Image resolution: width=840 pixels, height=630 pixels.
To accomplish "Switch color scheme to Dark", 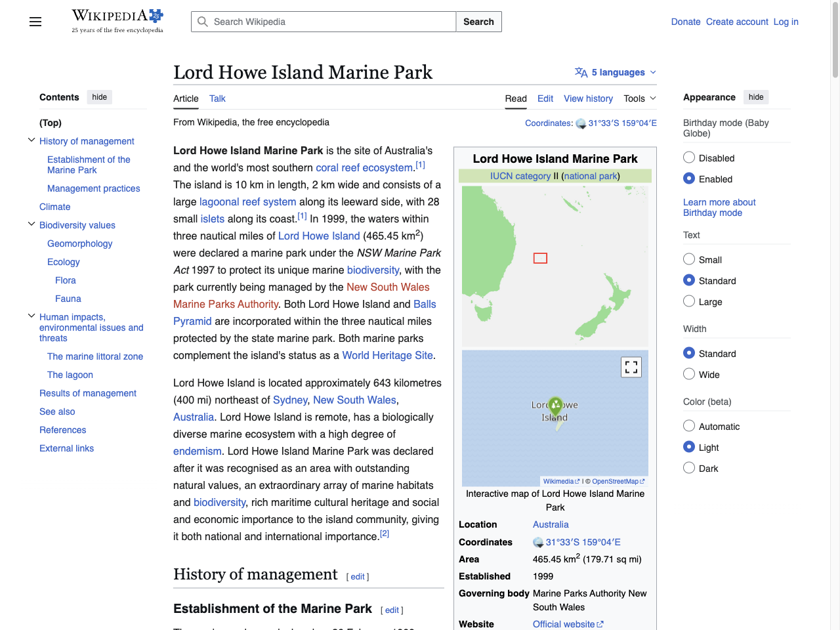I will [688, 467].
